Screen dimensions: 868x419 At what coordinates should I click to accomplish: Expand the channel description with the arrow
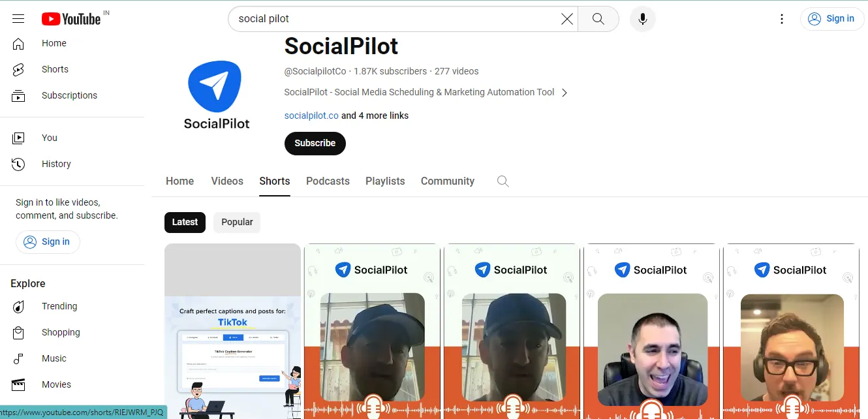click(x=564, y=92)
